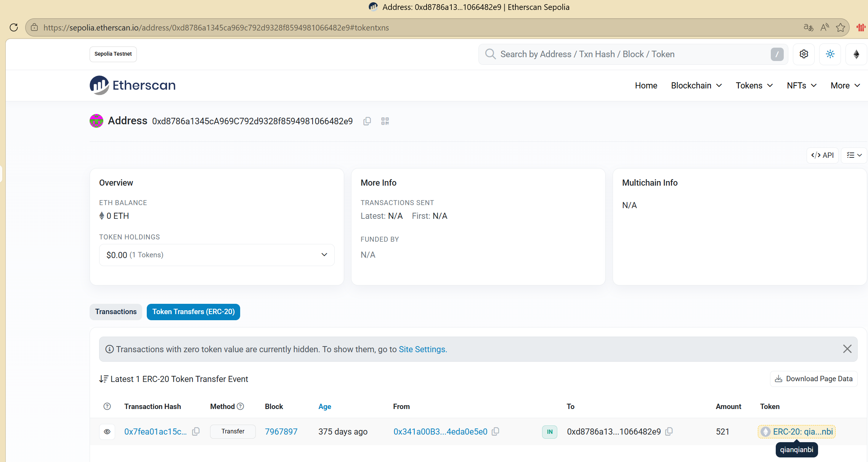Screen dimensions: 868x462
Task: Click the Transaction Hash help icon
Action: pos(107,406)
